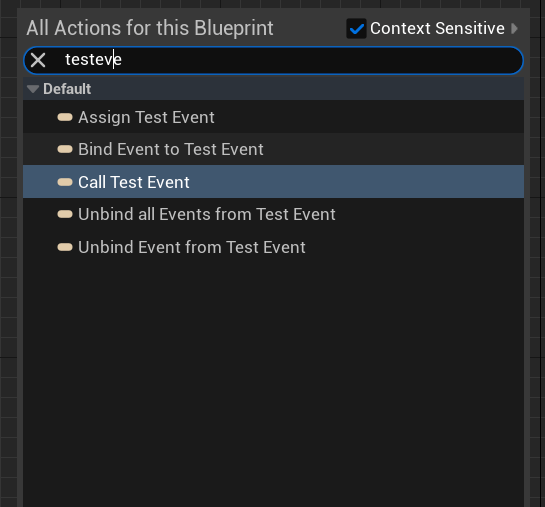Click the blueprint graph grid outside the menu
545x507 pixels.
[8, 243]
